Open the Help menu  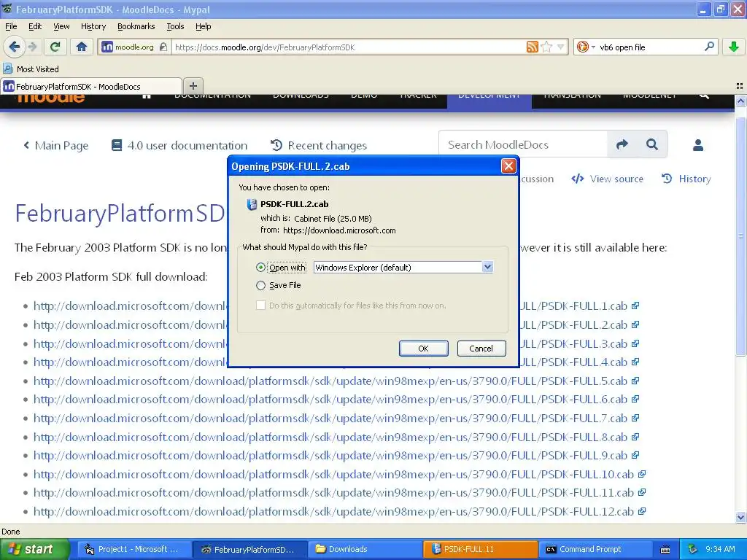coord(203,26)
